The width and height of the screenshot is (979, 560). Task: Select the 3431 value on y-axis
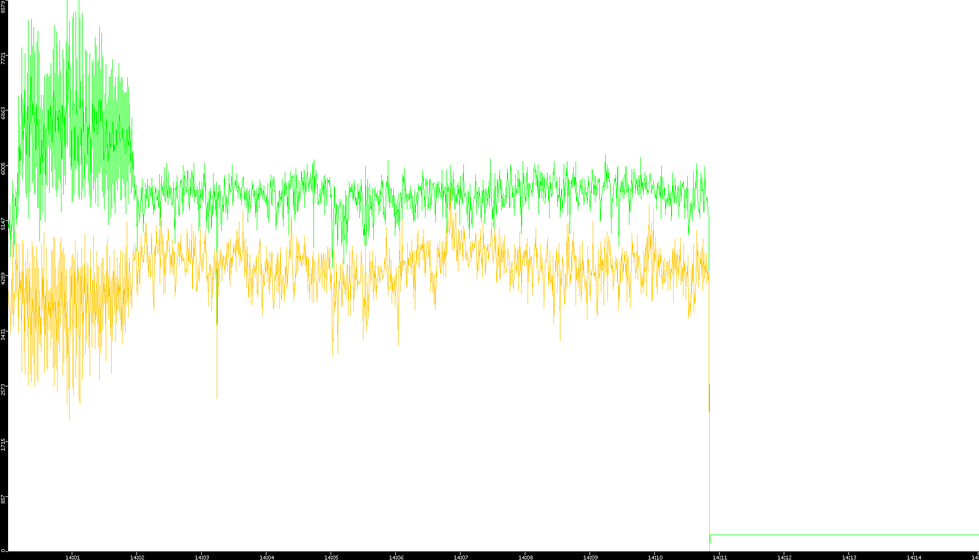(x=4, y=334)
